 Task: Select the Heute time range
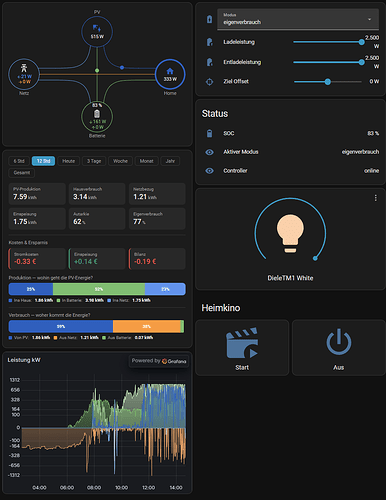[x=69, y=161]
